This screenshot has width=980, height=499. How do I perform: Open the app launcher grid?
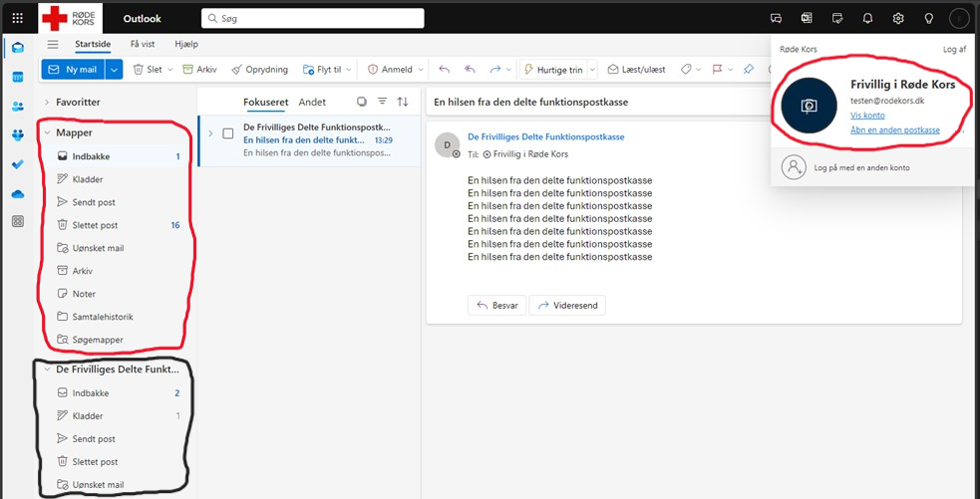[x=18, y=19]
